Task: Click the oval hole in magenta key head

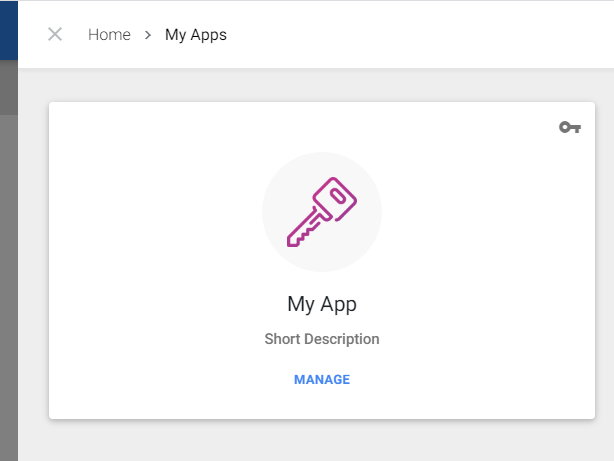Action: 338,197
